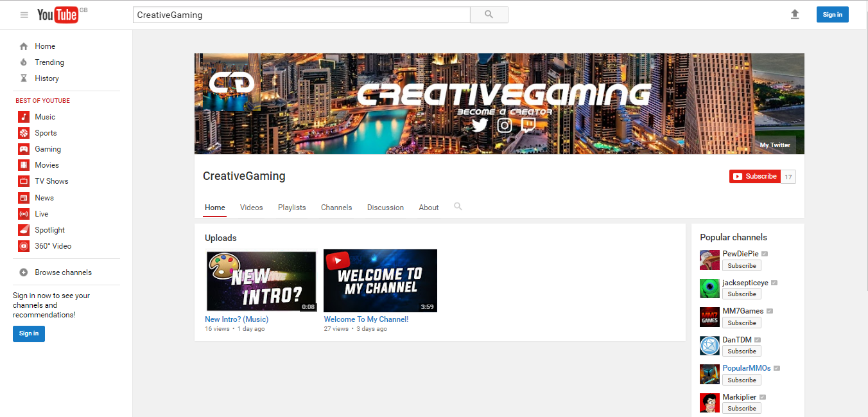
Task: Click the 27 views text
Action: click(x=336, y=329)
